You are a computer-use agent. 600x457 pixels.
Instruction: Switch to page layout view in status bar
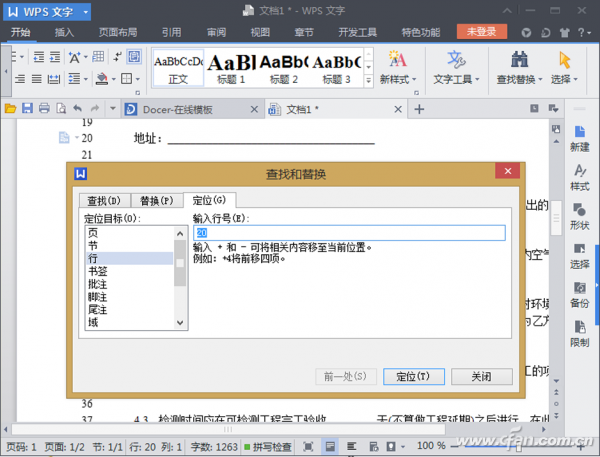tap(330, 446)
